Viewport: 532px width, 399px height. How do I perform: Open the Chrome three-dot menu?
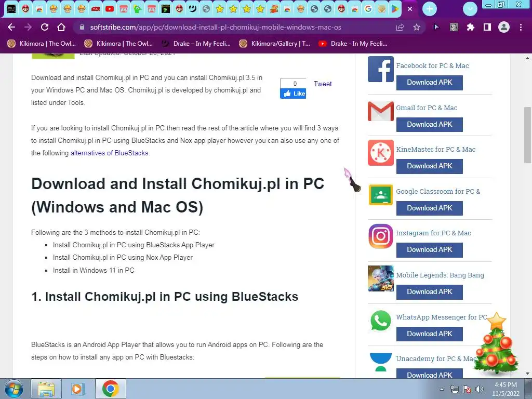tap(521, 27)
